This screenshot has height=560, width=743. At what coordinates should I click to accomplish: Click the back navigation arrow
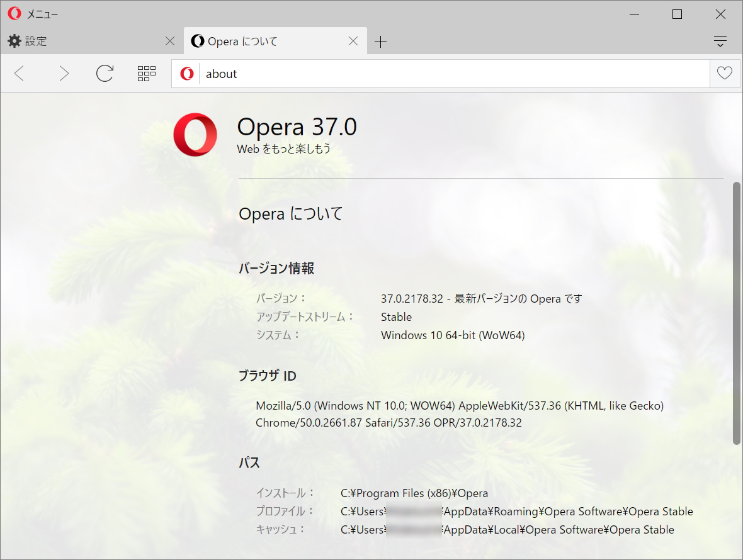pyautogui.click(x=20, y=74)
